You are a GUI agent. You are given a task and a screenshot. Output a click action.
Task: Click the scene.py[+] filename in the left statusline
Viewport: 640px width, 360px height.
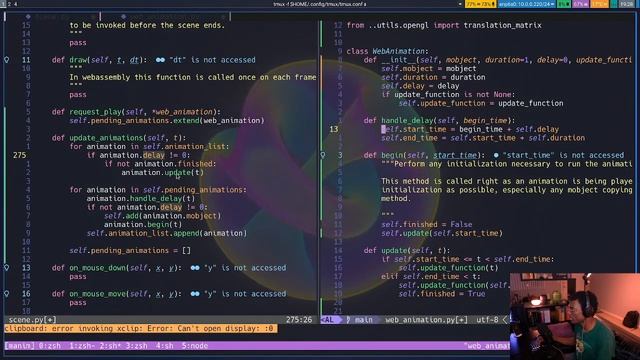[x=33, y=320]
